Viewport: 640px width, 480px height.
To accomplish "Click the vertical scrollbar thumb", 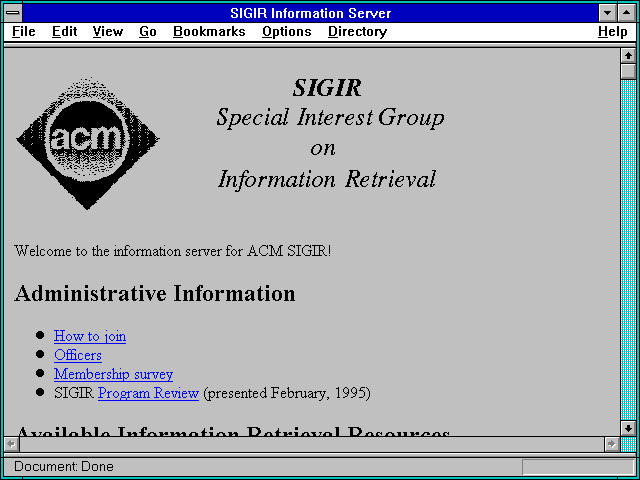I will pos(628,71).
